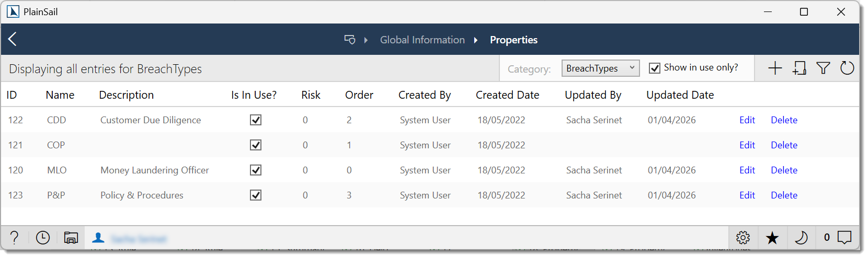Toggle dark mode moon icon
Viewport: 868px width, 258px height.
pyautogui.click(x=801, y=238)
